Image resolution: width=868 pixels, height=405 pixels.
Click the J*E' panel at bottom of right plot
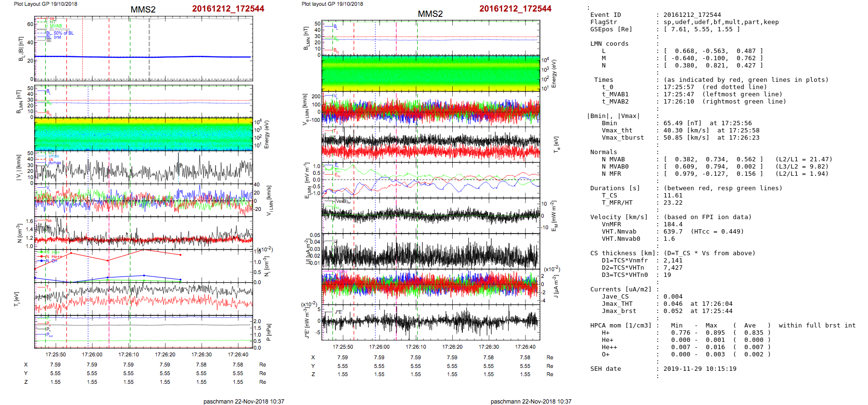coord(431,322)
